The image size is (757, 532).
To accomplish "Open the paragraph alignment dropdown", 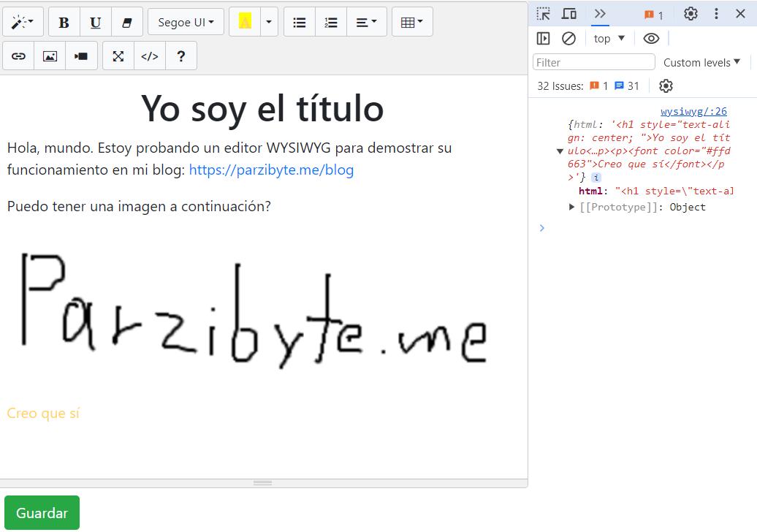I will coord(366,22).
